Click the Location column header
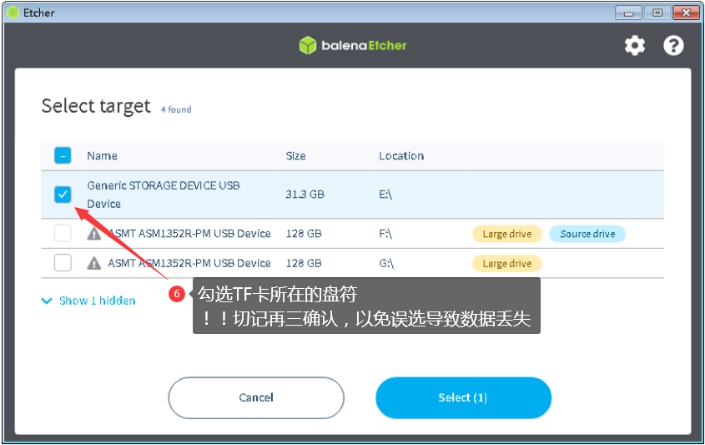This screenshot has height=445, width=705. [x=401, y=156]
